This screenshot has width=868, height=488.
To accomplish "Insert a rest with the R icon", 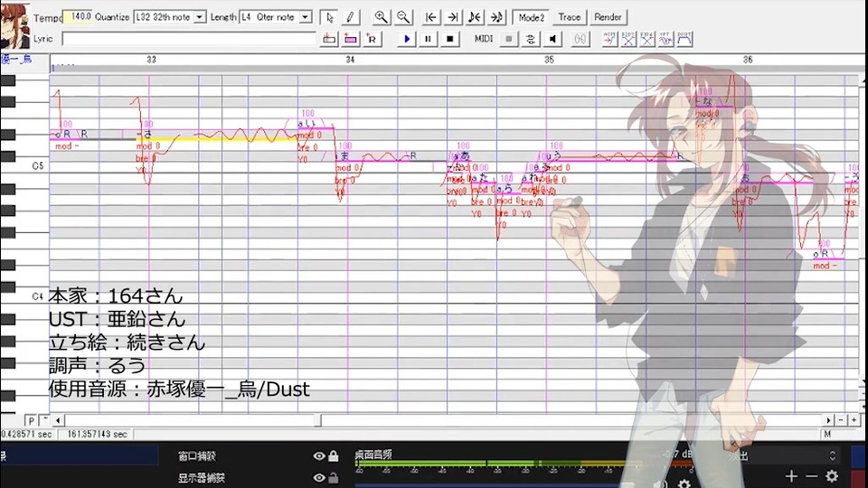I will tap(372, 39).
